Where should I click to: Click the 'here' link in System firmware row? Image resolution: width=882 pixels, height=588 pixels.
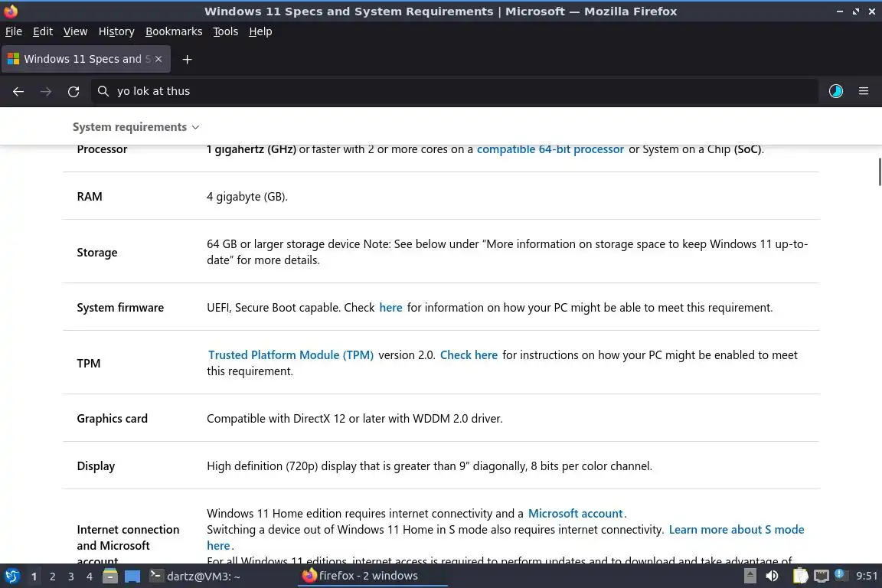click(x=390, y=308)
